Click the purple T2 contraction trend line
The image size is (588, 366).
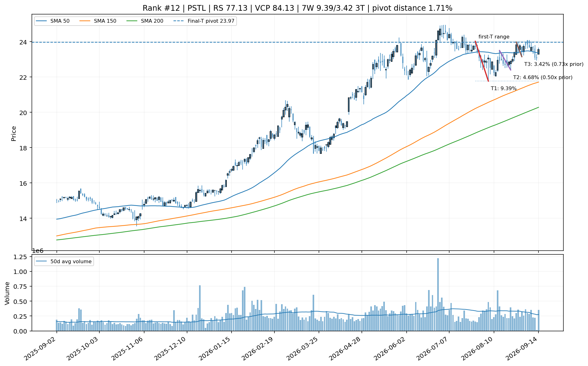coord(505,60)
